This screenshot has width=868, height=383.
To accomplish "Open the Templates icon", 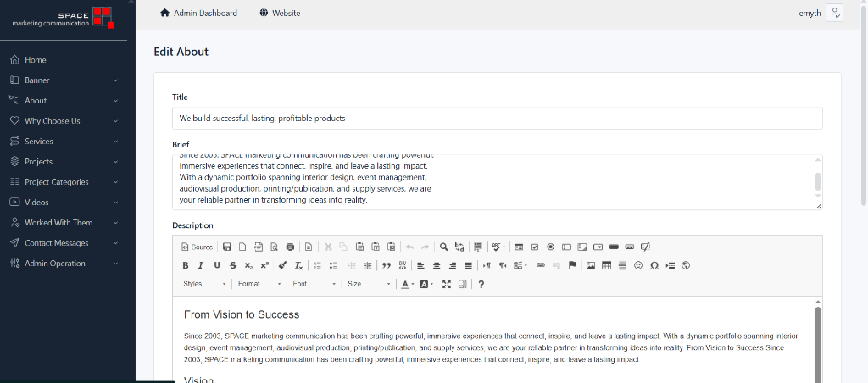I will (x=309, y=247).
